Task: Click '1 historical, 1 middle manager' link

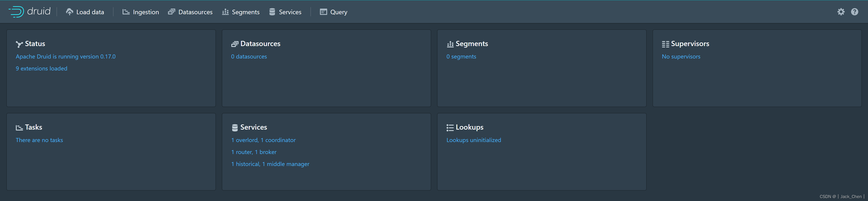Action: click(x=270, y=164)
